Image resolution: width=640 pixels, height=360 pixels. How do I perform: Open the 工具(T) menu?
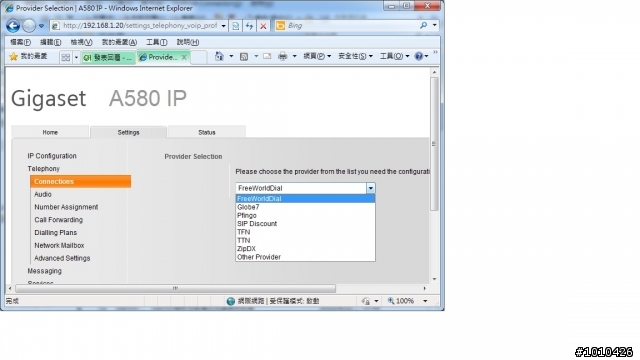coord(157,42)
